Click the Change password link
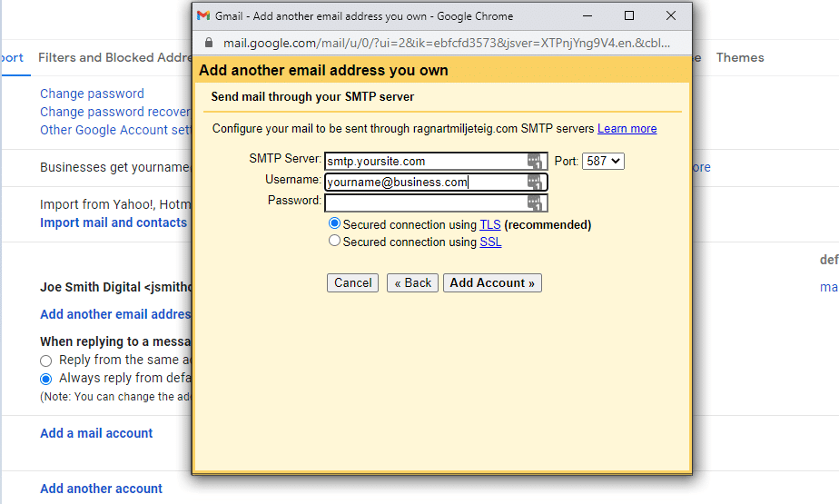The width and height of the screenshot is (839, 504). click(92, 94)
